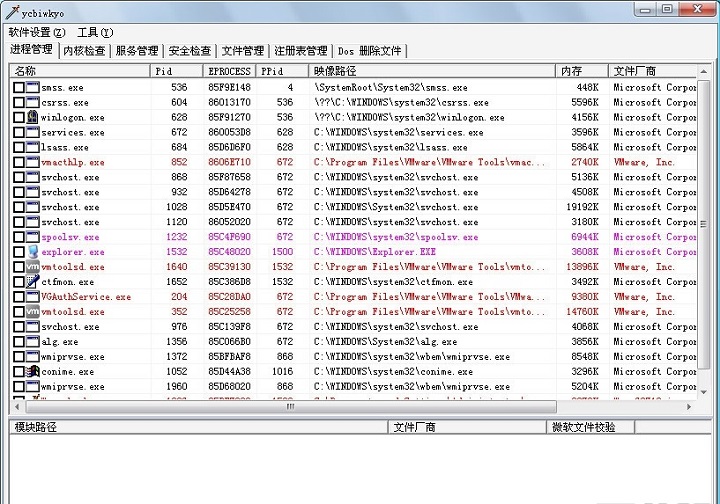Screen dimensions: 720x504
Task: Switch to the 服务管理 tab
Action: (137, 50)
